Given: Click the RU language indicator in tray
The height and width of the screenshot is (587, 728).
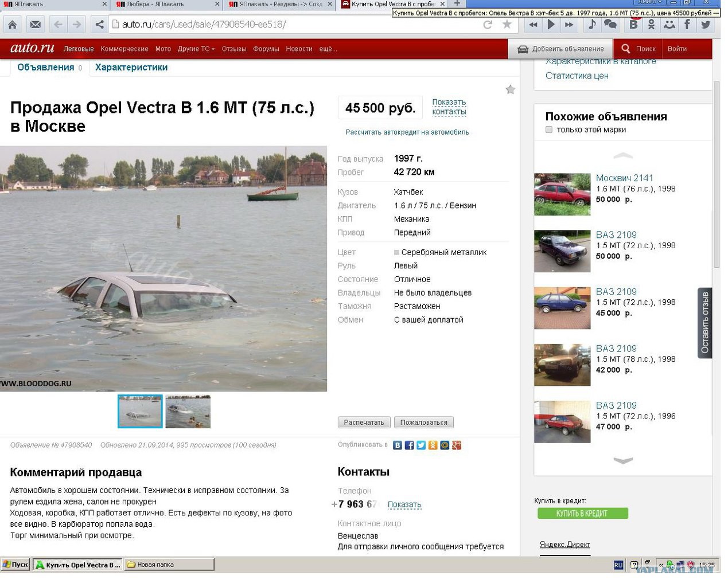Looking at the screenshot, I should 618,566.
